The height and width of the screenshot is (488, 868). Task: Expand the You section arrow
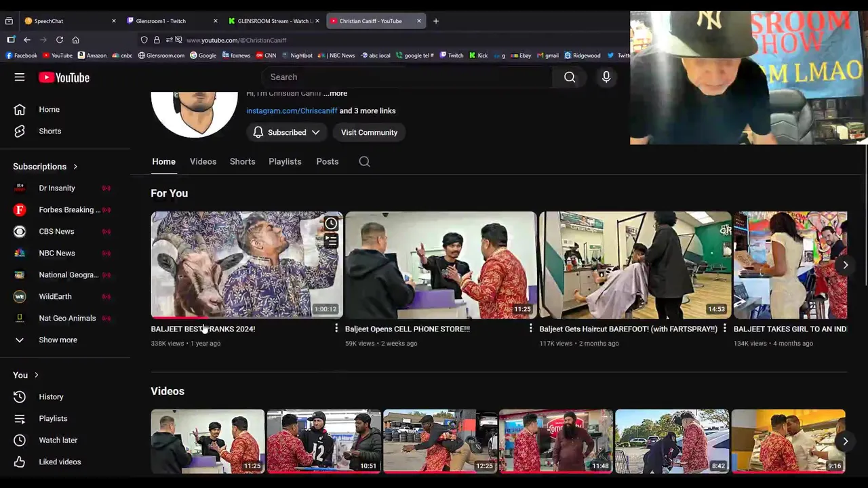click(37, 375)
